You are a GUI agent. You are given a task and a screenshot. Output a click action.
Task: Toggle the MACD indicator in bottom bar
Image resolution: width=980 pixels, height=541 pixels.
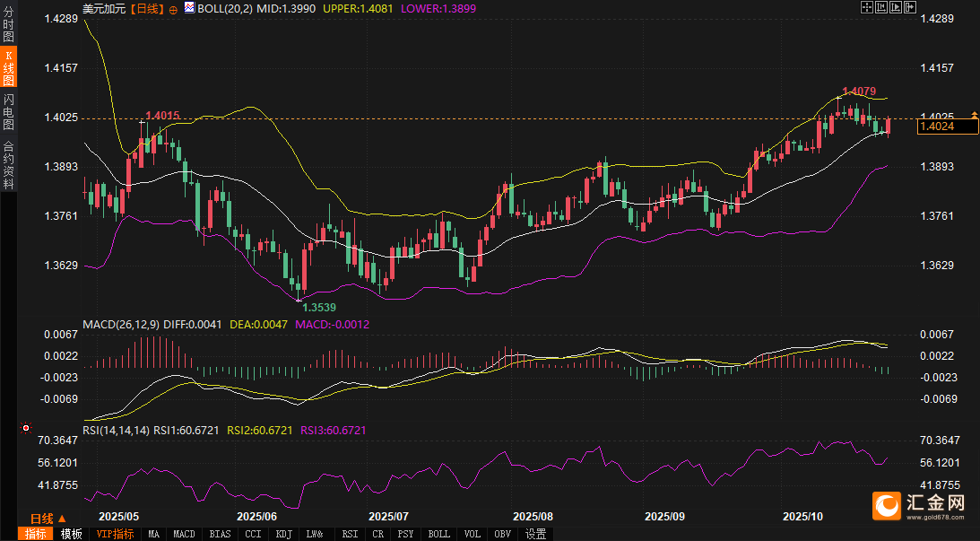click(184, 534)
